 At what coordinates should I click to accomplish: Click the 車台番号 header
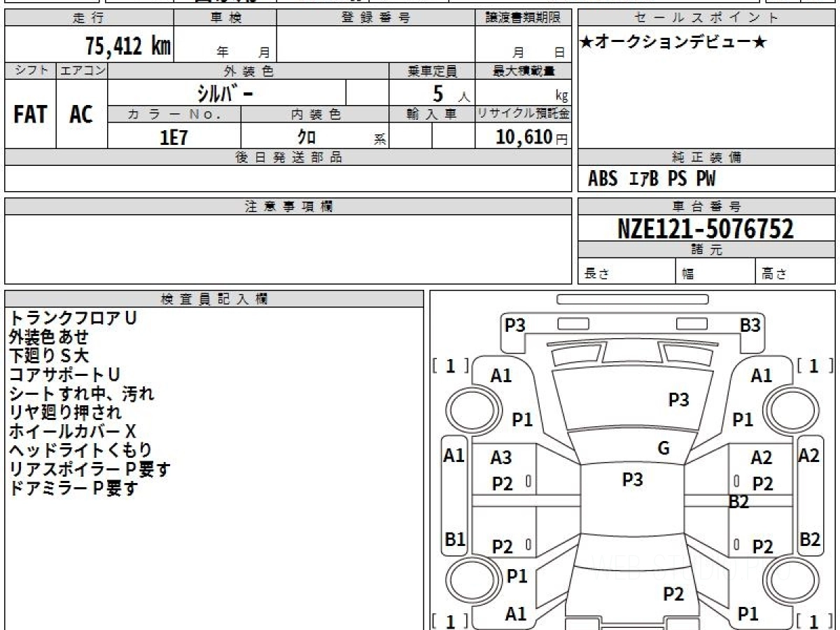706,206
